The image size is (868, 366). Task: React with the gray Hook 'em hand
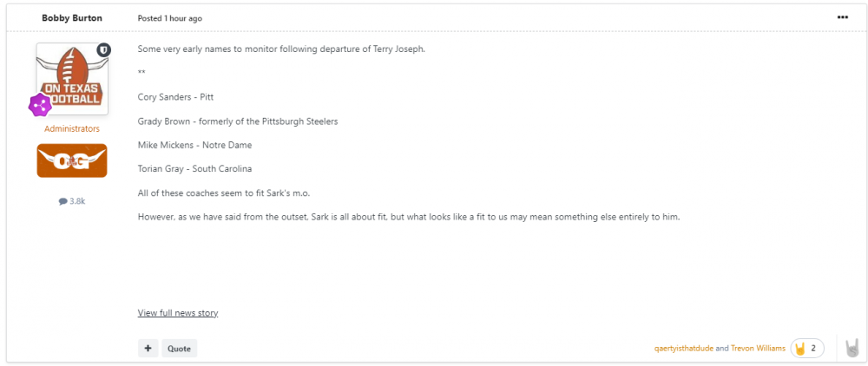pos(852,348)
